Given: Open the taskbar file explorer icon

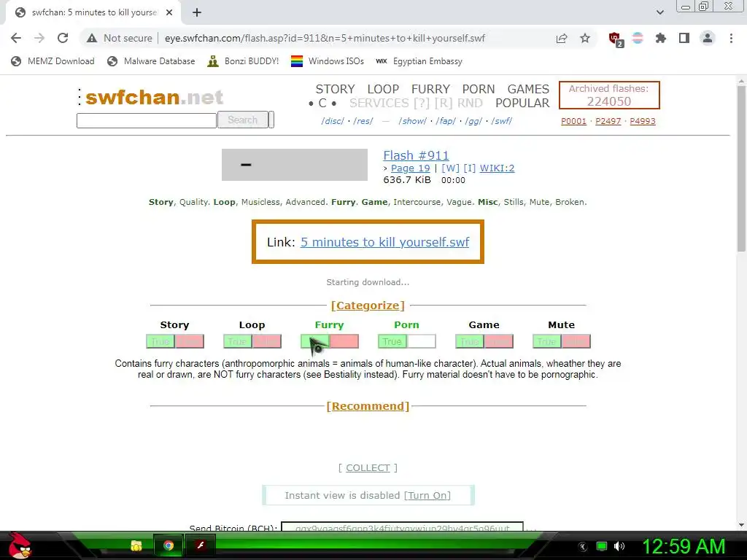Looking at the screenshot, I should point(136,545).
